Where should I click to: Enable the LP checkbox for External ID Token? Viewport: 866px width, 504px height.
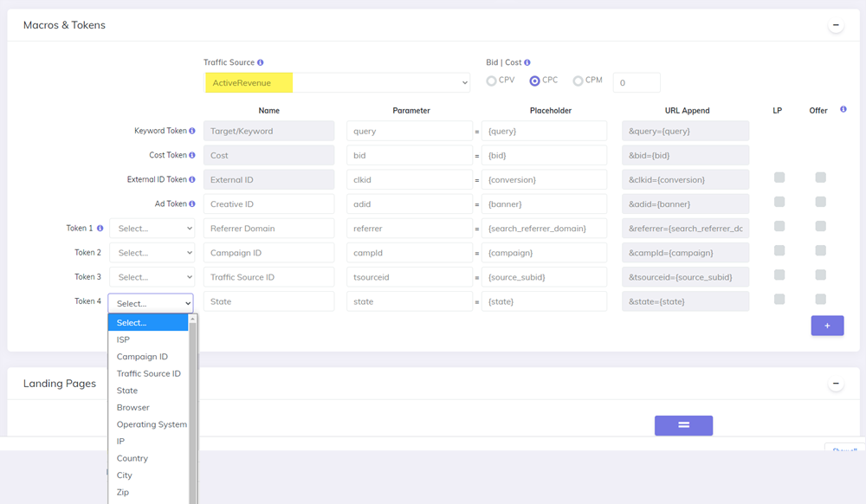[779, 178]
